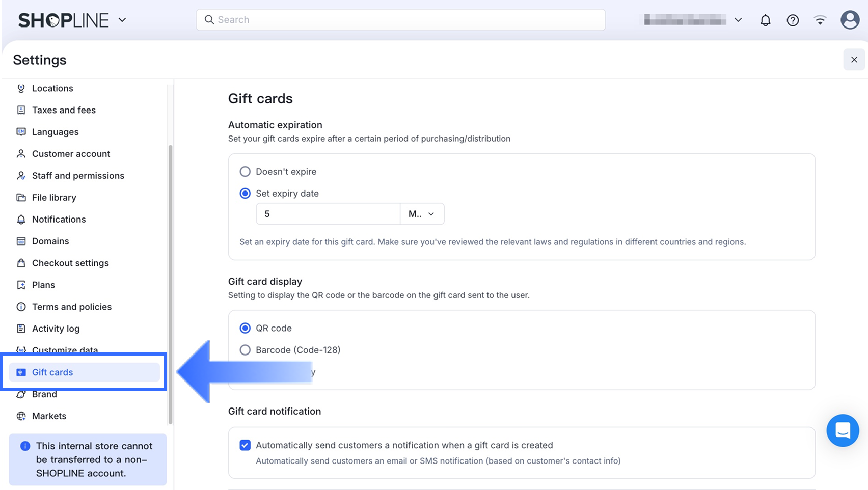Click the Wi-Fi status icon in header
868x490 pixels.
point(820,20)
